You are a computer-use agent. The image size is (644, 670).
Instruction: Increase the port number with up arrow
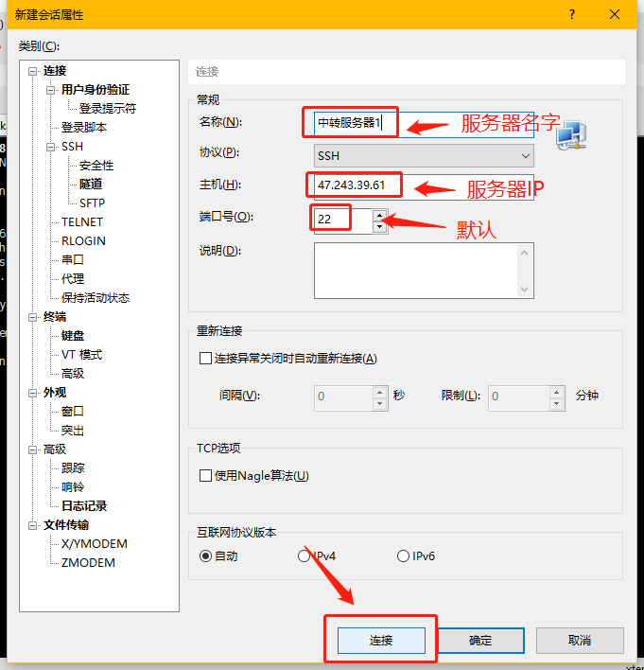click(379, 215)
